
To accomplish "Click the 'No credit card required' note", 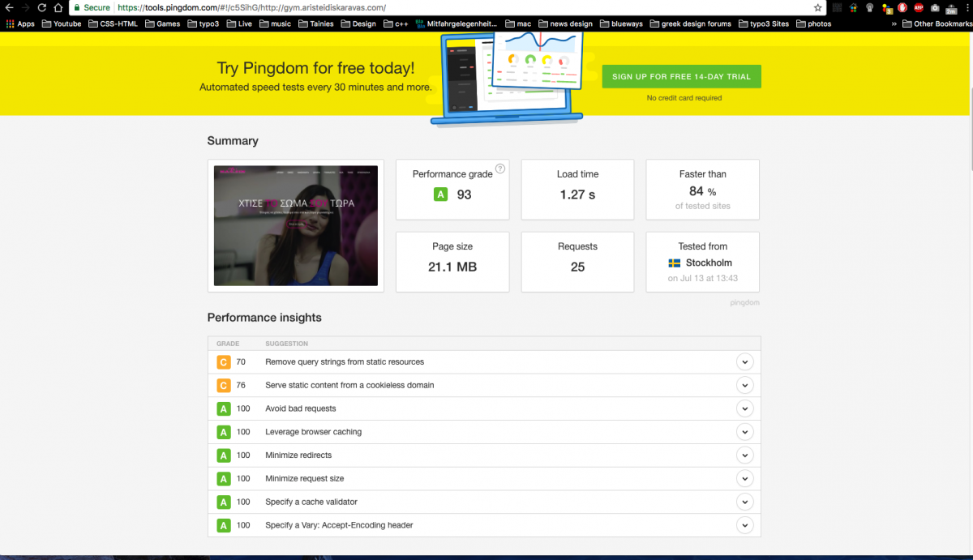I will (684, 98).
